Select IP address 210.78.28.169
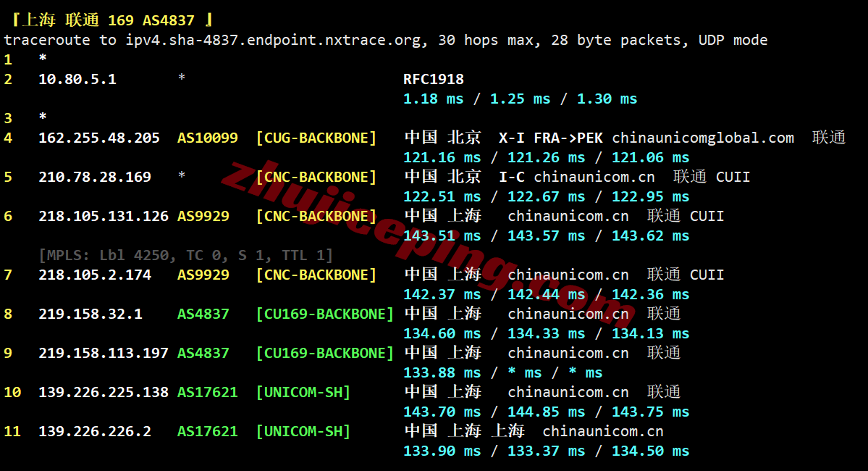The height and width of the screenshot is (471, 868). click(x=95, y=178)
